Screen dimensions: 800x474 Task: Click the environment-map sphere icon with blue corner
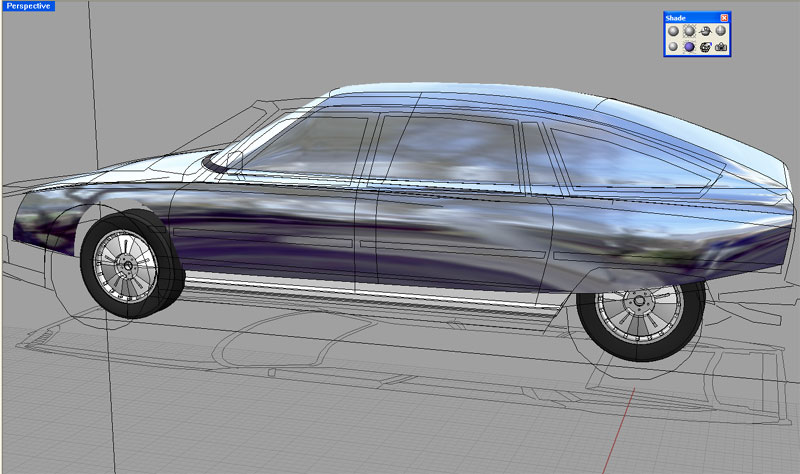tap(705, 47)
